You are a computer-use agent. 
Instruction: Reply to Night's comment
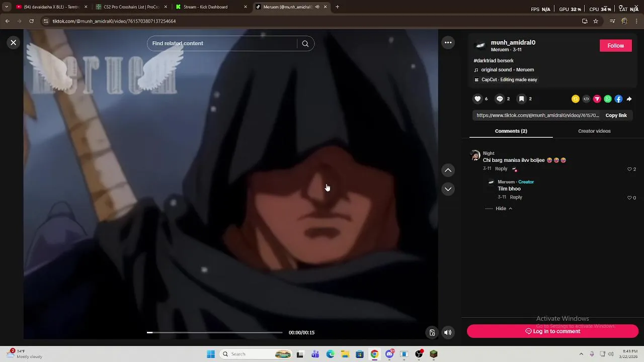501,169
